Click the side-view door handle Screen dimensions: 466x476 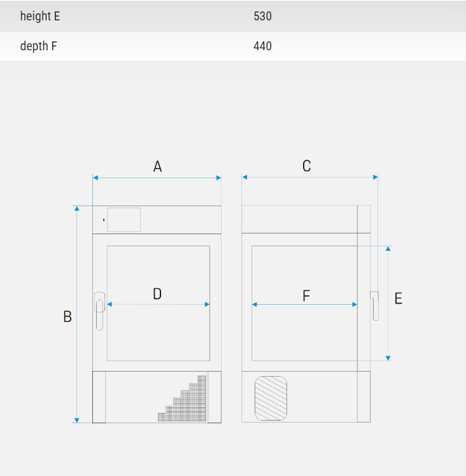coord(374,306)
